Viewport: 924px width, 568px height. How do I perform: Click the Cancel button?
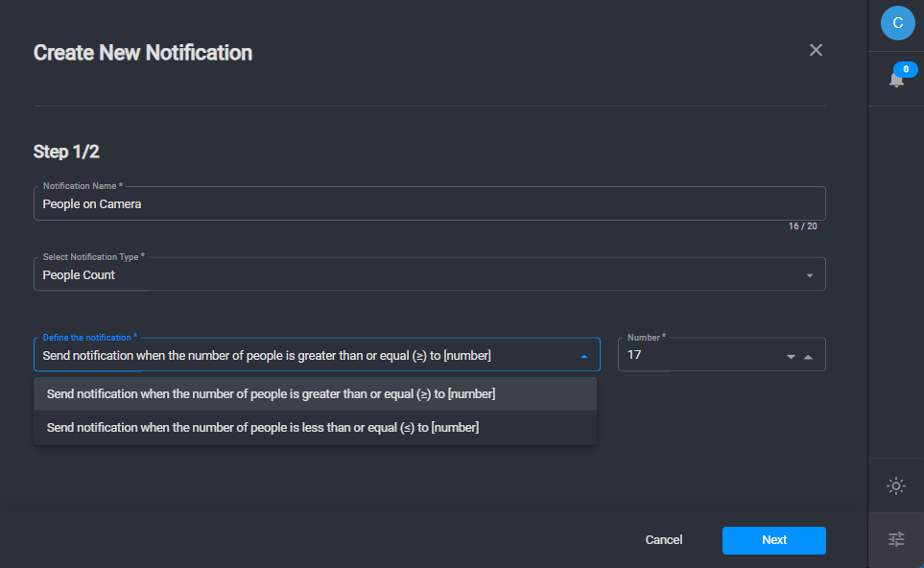point(664,540)
